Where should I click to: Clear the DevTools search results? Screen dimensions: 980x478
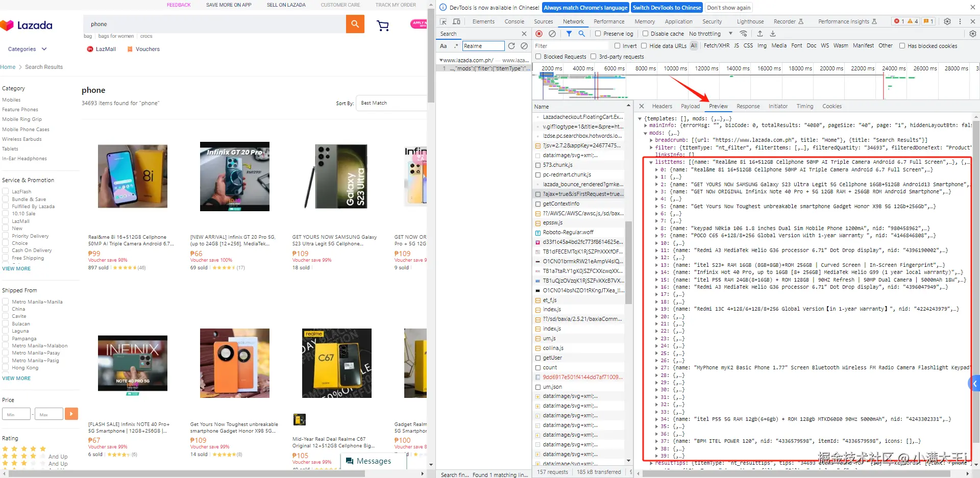(x=524, y=46)
